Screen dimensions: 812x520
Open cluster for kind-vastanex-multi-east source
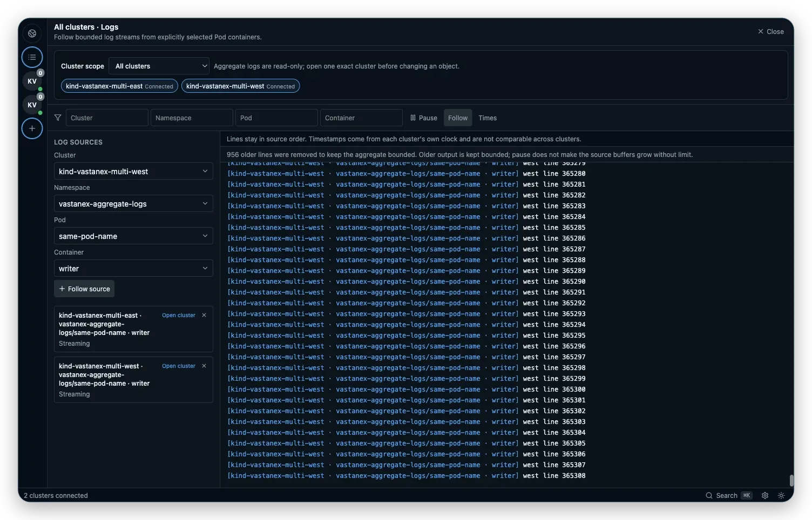[179, 315]
